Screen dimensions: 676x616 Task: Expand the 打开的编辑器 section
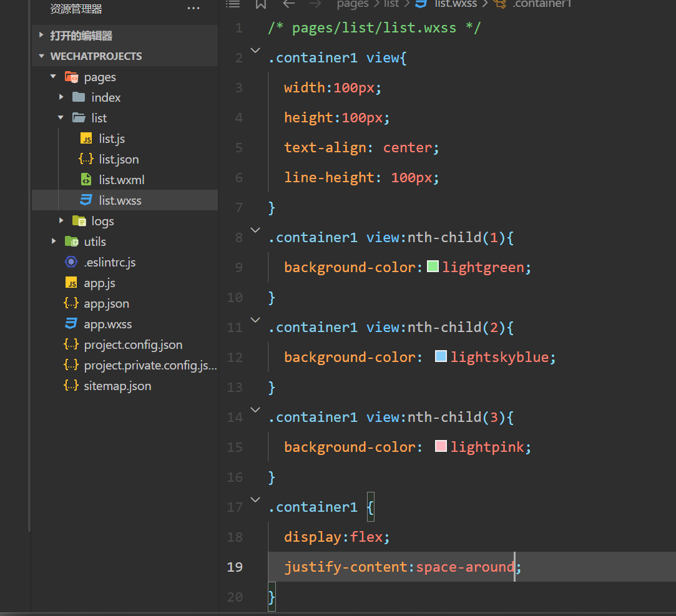coord(42,36)
